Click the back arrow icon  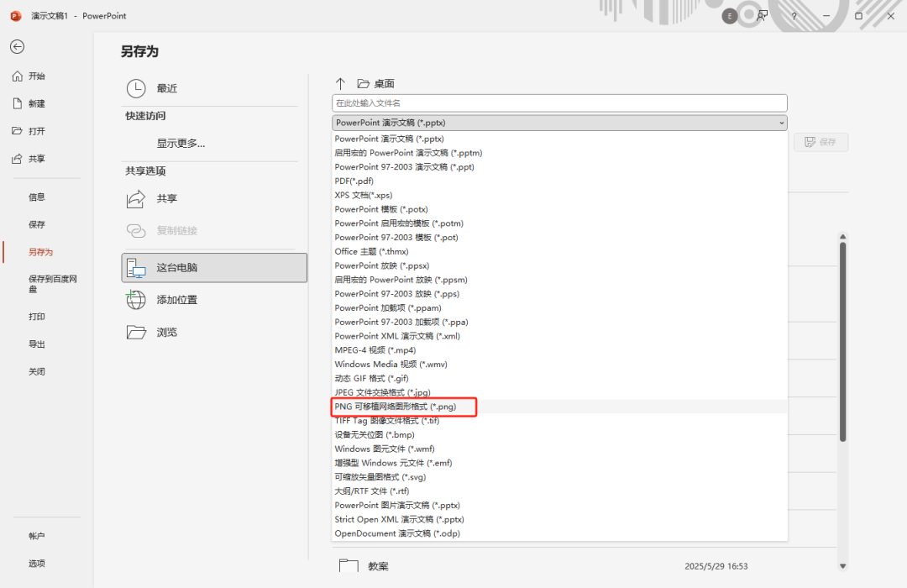click(17, 47)
